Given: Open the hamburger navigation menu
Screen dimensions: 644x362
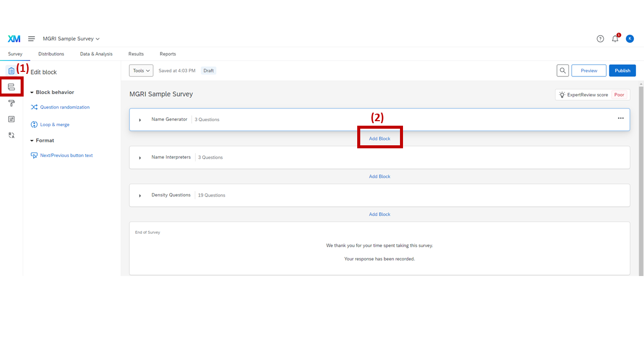Looking at the screenshot, I should point(31,38).
